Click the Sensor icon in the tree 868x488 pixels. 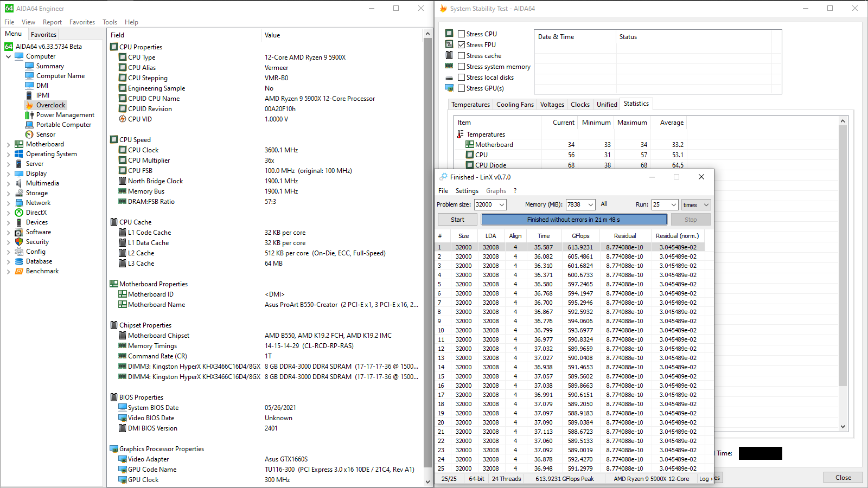click(29, 134)
